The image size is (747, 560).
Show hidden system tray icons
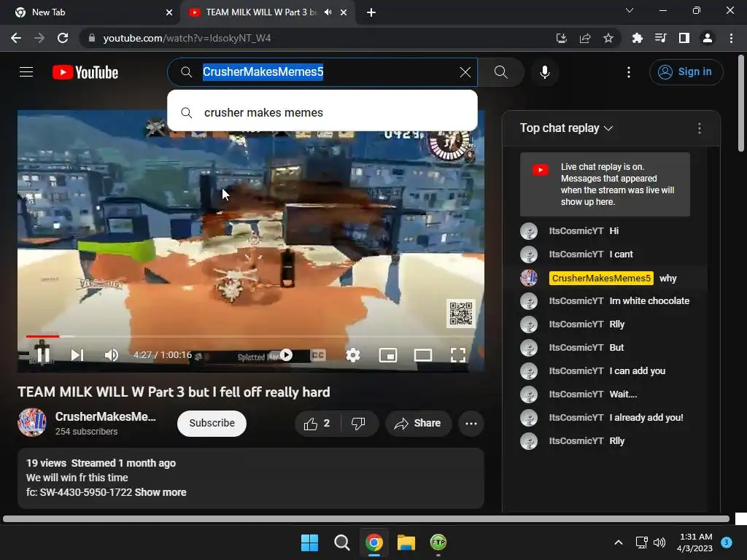pos(619,542)
